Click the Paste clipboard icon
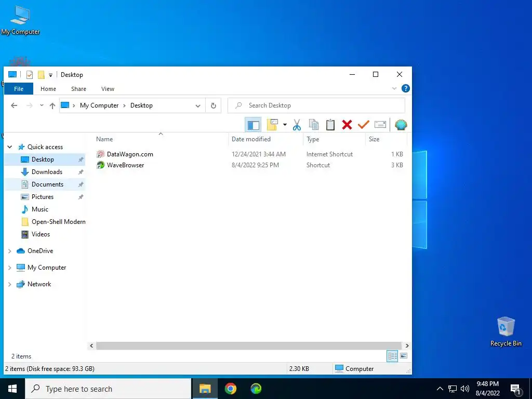The width and height of the screenshot is (532, 399). click(x=330, y=125)
